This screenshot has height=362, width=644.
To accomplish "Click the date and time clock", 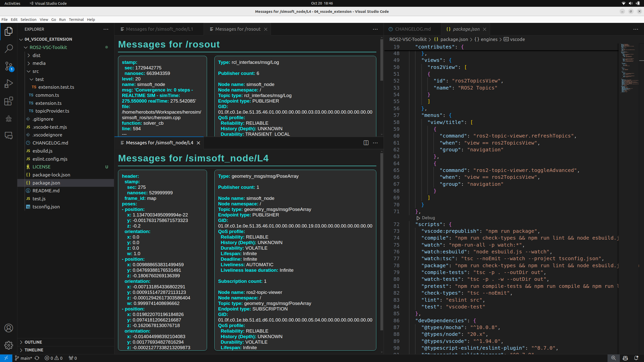I will [322, 3].
